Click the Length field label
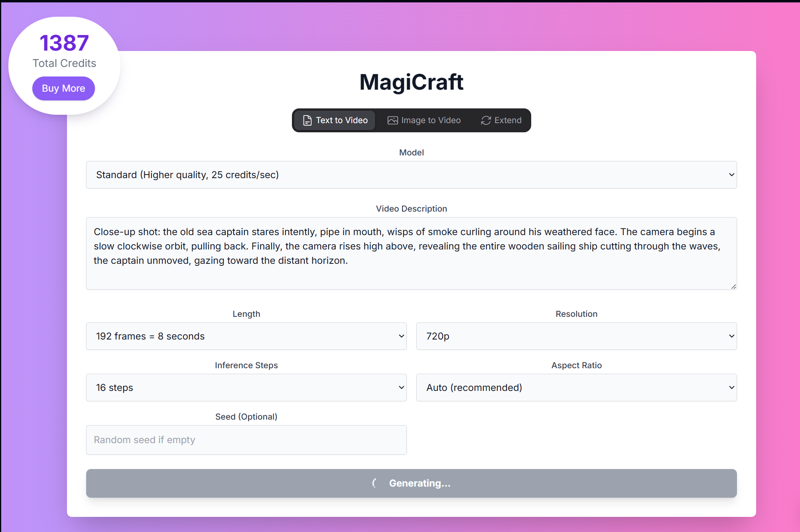The image size is (800, 532). 246,314
